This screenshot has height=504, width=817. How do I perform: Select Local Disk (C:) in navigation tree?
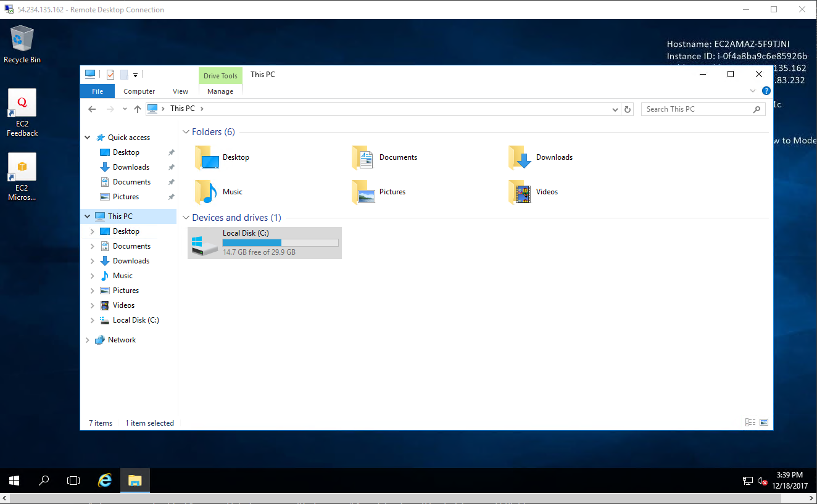(136, 320)
